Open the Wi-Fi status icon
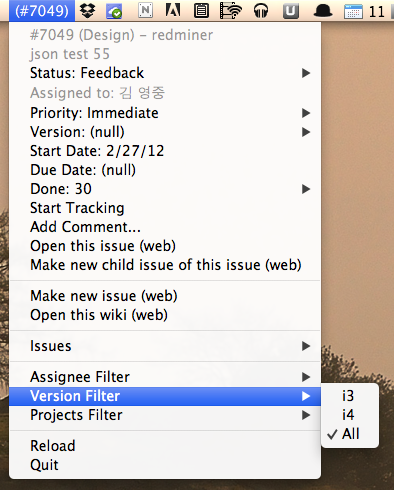394x490 pixels. click(231, 11)
